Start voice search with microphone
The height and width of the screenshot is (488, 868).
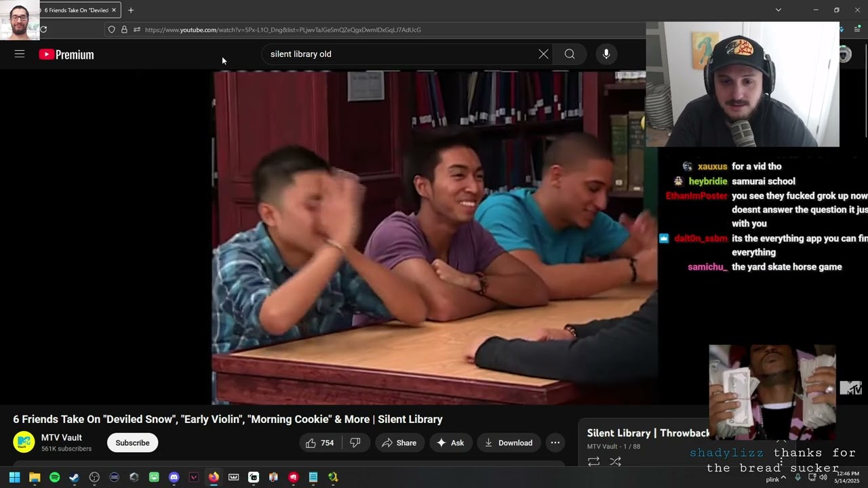(606, 54)
